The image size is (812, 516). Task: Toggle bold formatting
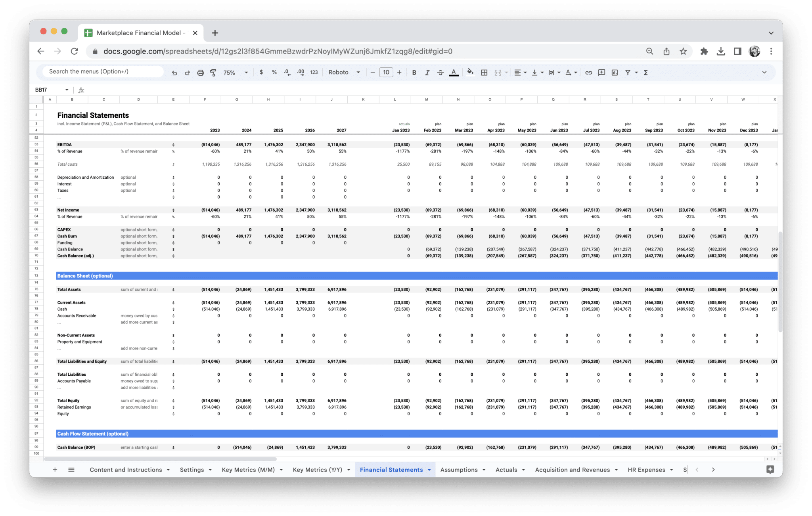tap(414, 72)
